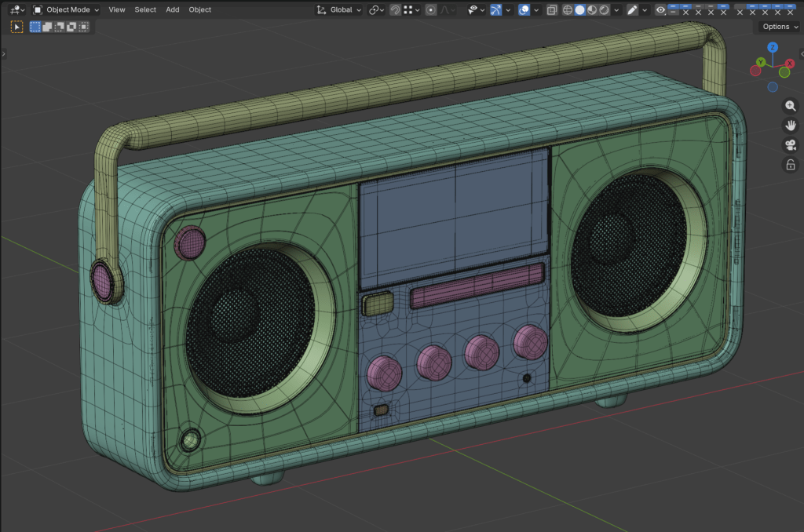Click the zoom view magnifier icon
Screen dimensions: 804x532
[x=791, y=106]
